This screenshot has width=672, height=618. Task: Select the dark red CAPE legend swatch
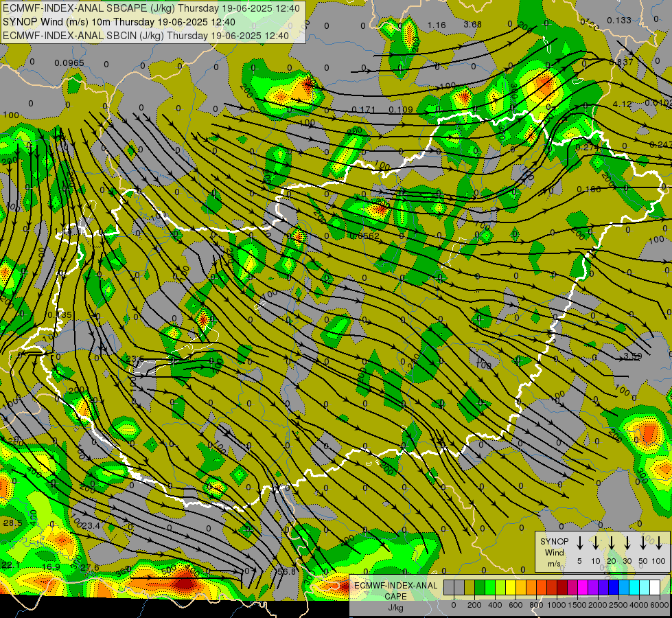pyautogui.click(x=562, y=588)
